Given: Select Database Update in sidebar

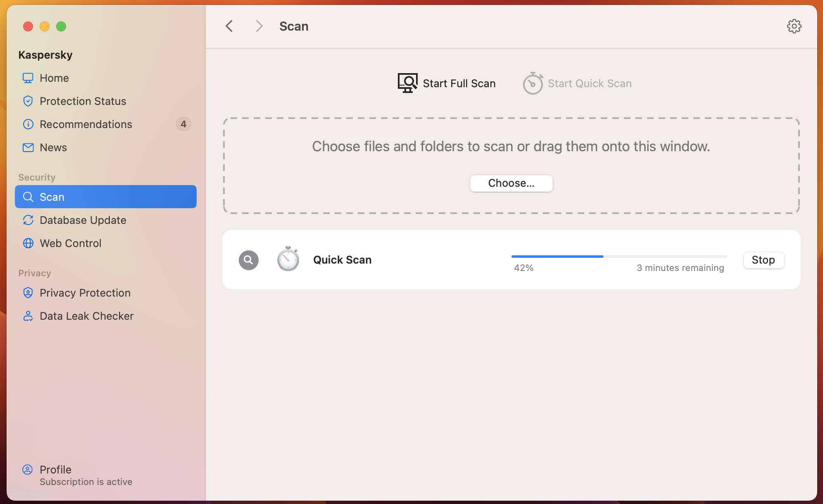Looking at the screenshot, I should point(106,220).
